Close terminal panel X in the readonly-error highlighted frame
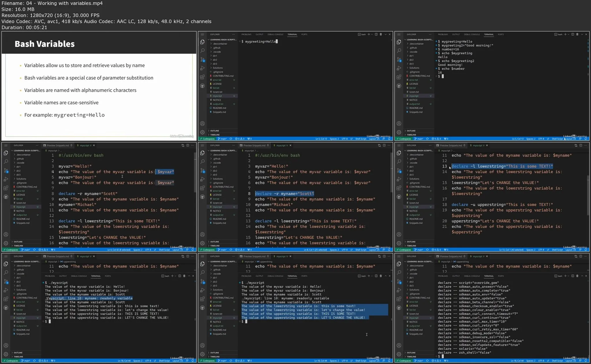This screenshot has height=364, width=591. 193,276
